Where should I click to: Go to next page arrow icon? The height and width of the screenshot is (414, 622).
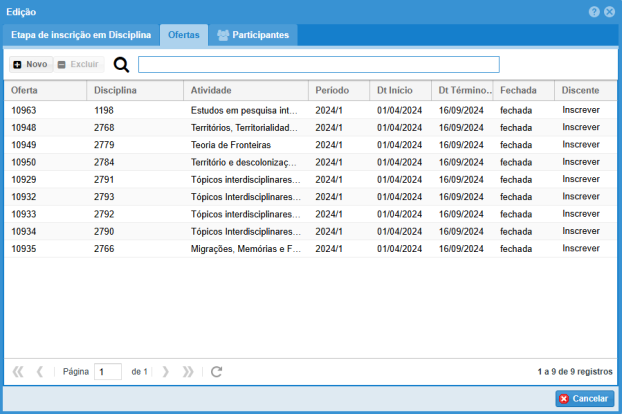click(166, 372)
